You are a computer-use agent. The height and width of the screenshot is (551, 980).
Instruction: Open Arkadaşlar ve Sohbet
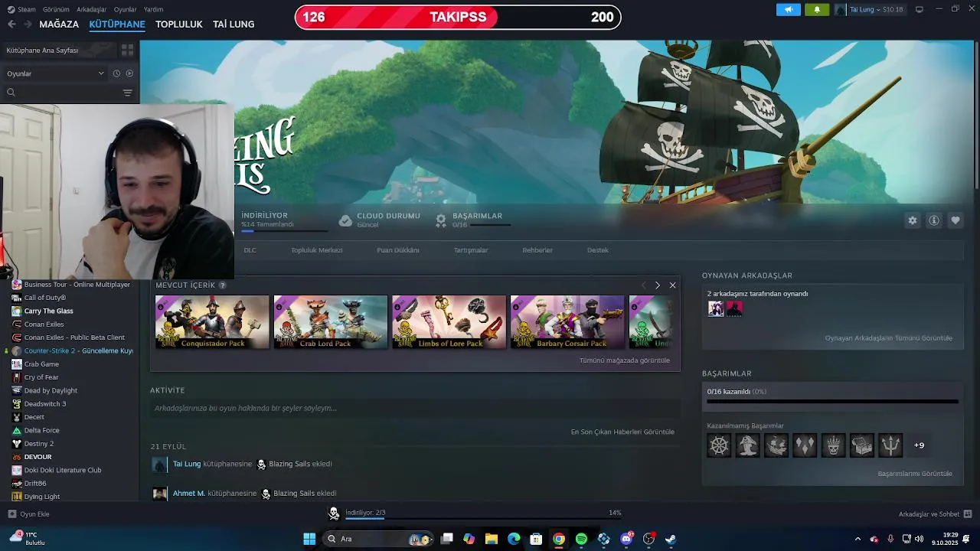[x=935, y=514]
